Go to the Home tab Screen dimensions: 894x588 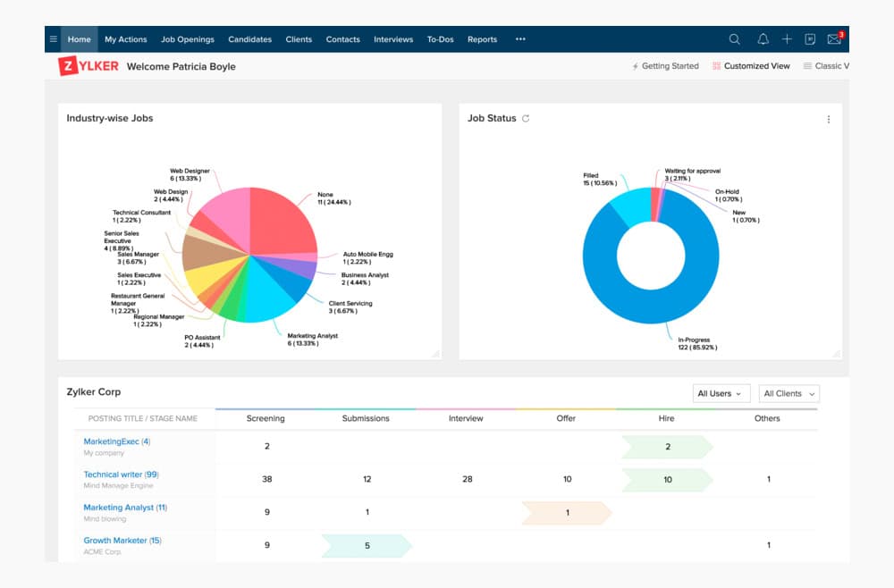[x=80, y=39]
